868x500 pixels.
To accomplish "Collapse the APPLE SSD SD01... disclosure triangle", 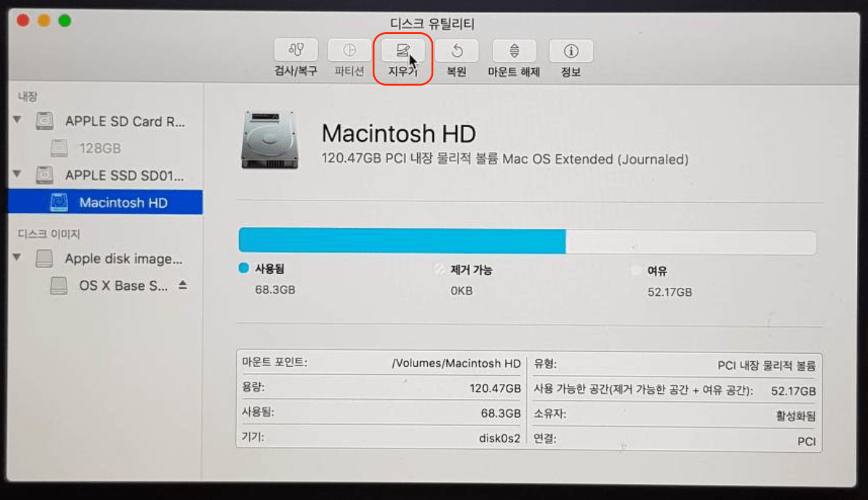I will click(17, 174).
